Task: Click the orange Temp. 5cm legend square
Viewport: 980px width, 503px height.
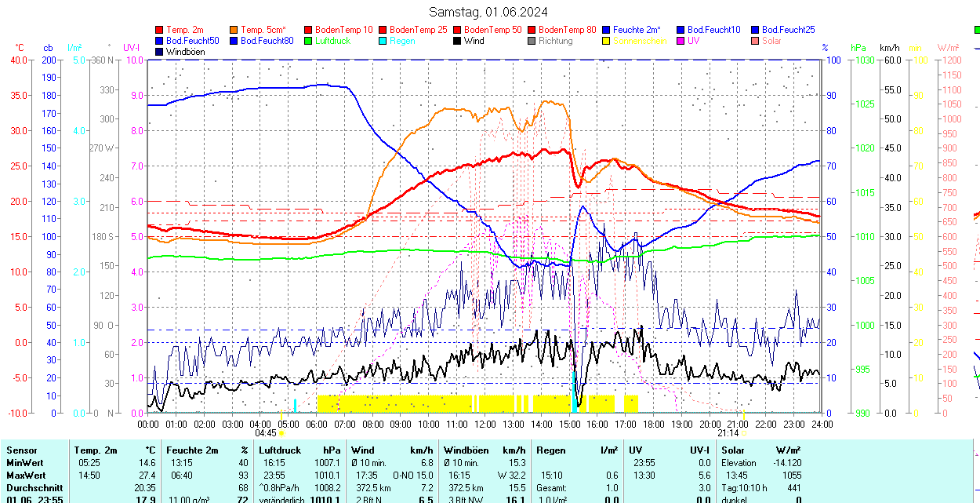Action: [234, 30]
